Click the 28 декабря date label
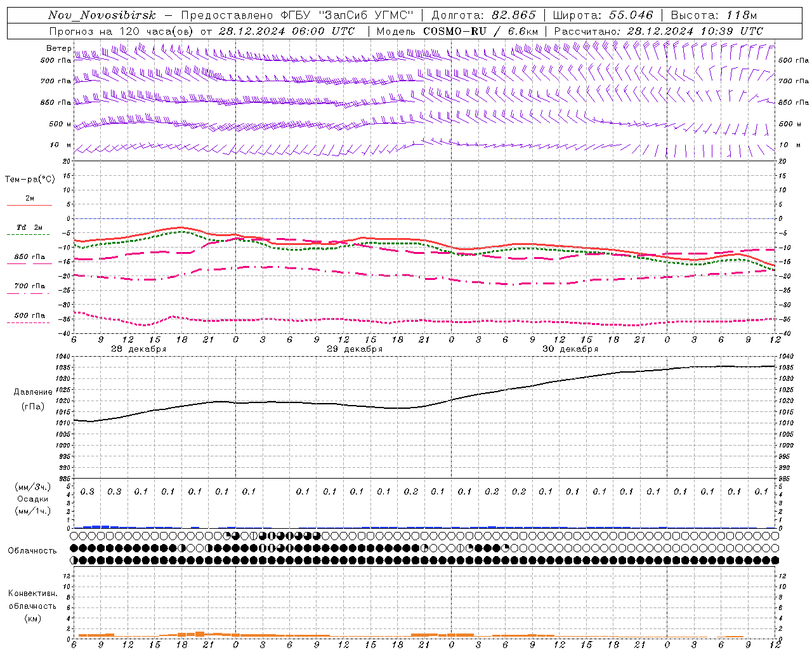 [x=139, y=348]
